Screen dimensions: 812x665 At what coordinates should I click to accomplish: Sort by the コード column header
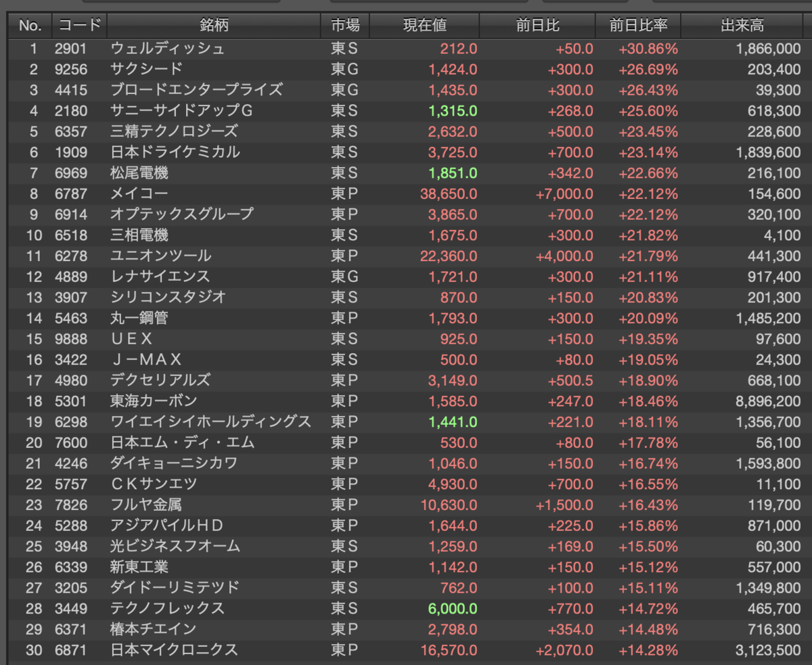[x=79, y=26]
